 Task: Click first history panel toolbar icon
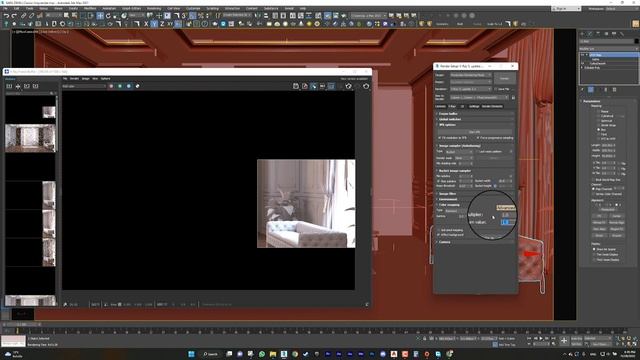[x=9, y=86]
